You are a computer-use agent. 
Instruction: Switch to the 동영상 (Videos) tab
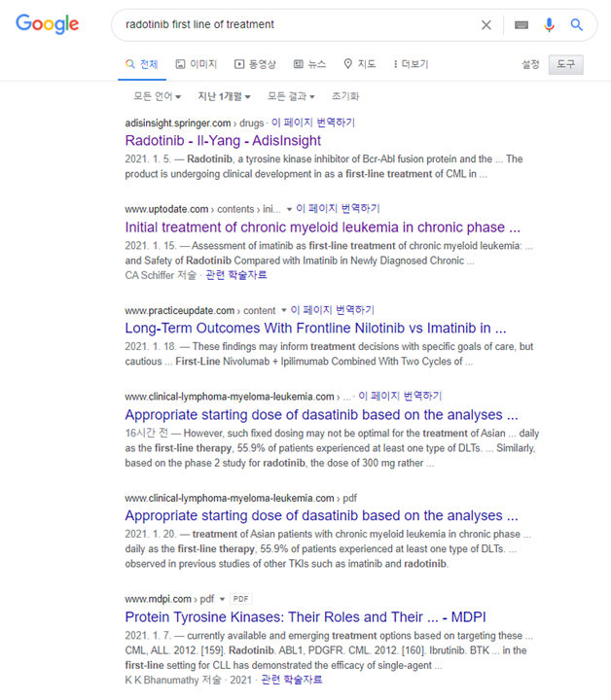point(255,64)
